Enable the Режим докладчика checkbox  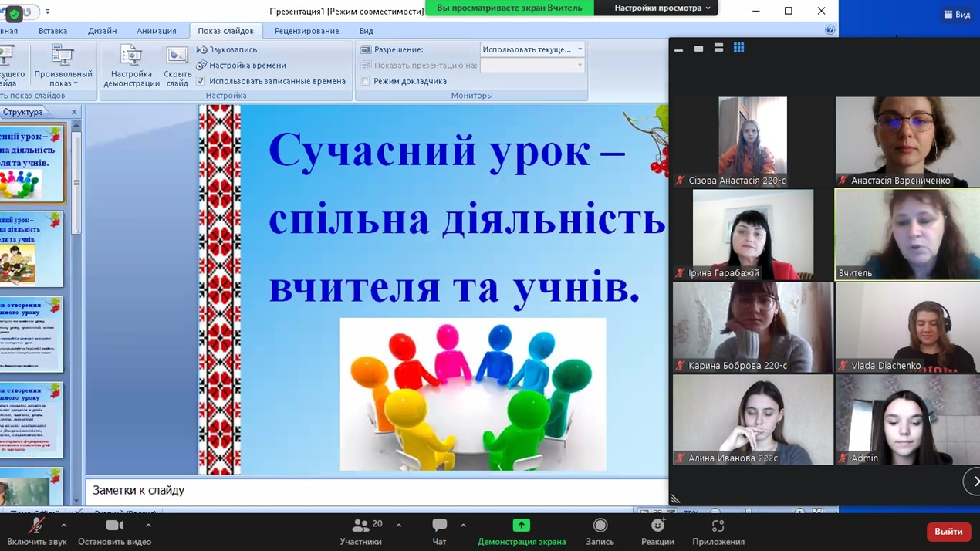click(366, 81)
